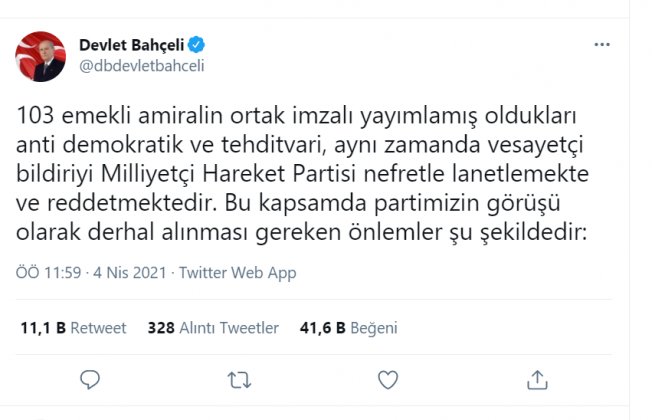Open the three-dot more options menu

point(602,44)
